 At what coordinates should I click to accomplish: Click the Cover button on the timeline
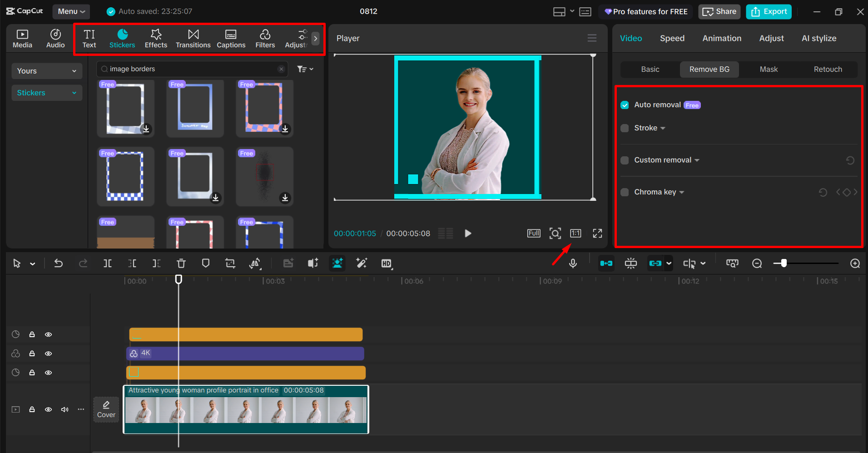tap(106, 409)
